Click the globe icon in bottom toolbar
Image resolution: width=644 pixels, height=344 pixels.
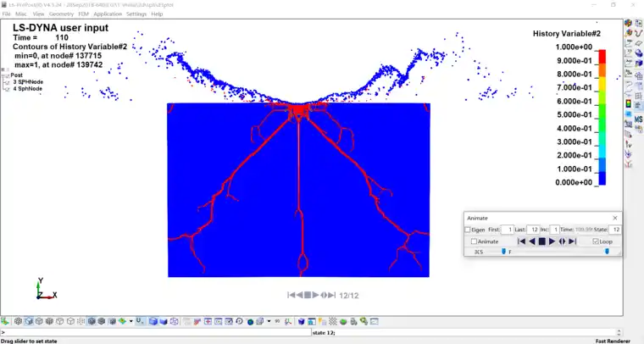click(x=250, y=321)
